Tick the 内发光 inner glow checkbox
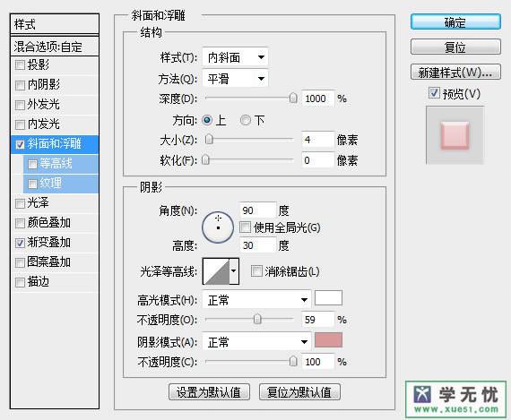The height and width of the screenshot is (420, 511). pos(20,124)
